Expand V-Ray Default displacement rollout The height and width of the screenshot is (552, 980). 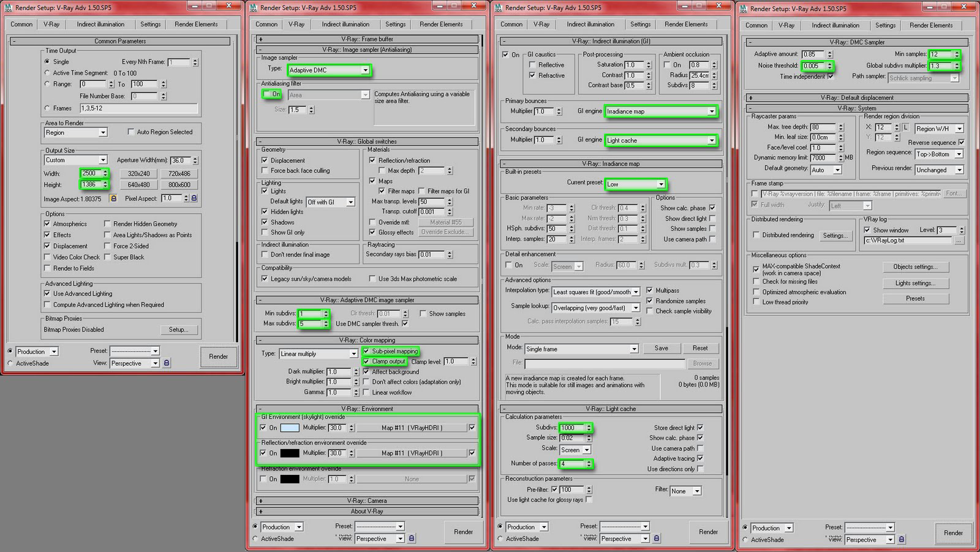pos(858,97)
